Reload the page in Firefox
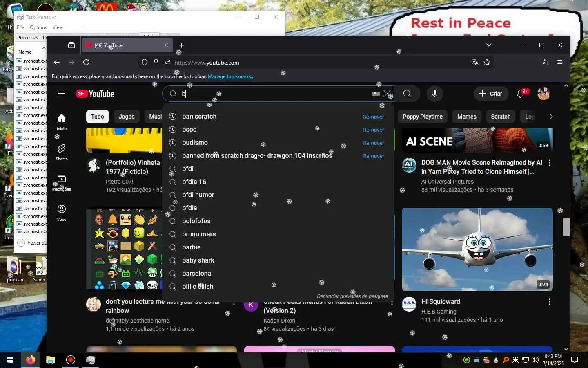 click(x=86, y=62)
